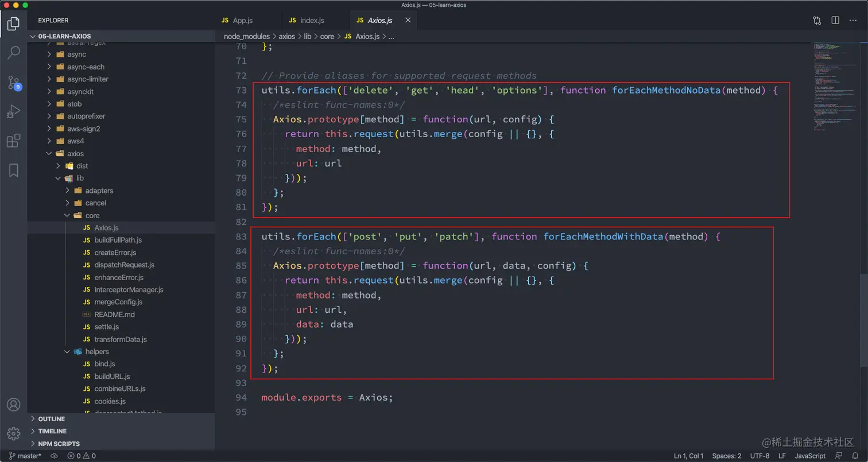Open createError.js in explorer
This screenshot has width=868, height=462.
click(121, 253)
